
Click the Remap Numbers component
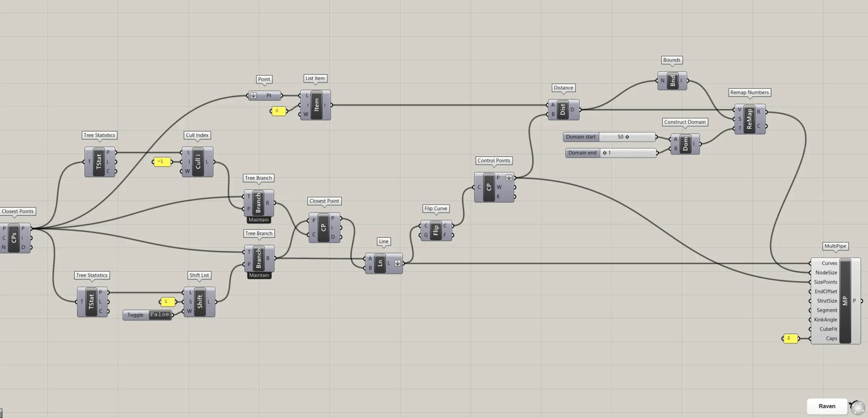[750, 120]
